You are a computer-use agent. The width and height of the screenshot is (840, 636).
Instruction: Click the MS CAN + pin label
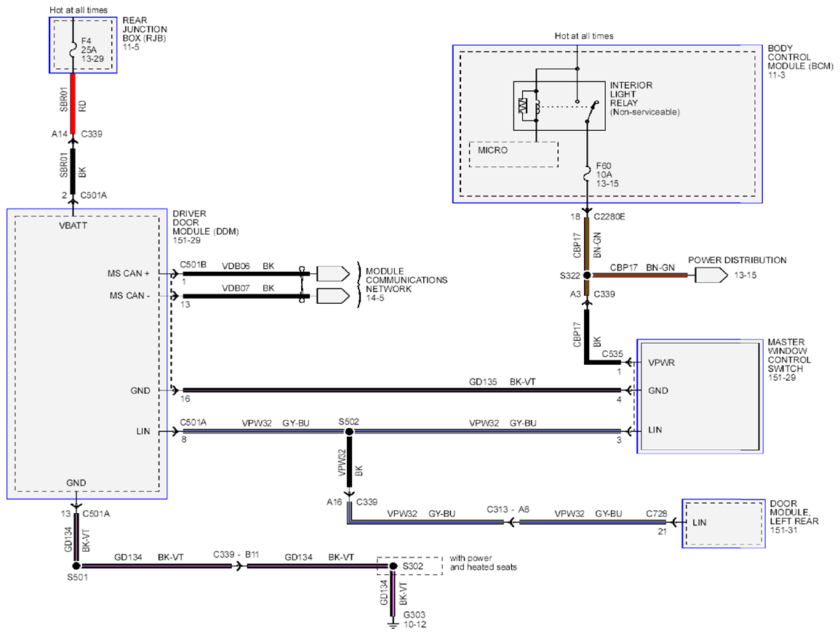click(129, 273)
